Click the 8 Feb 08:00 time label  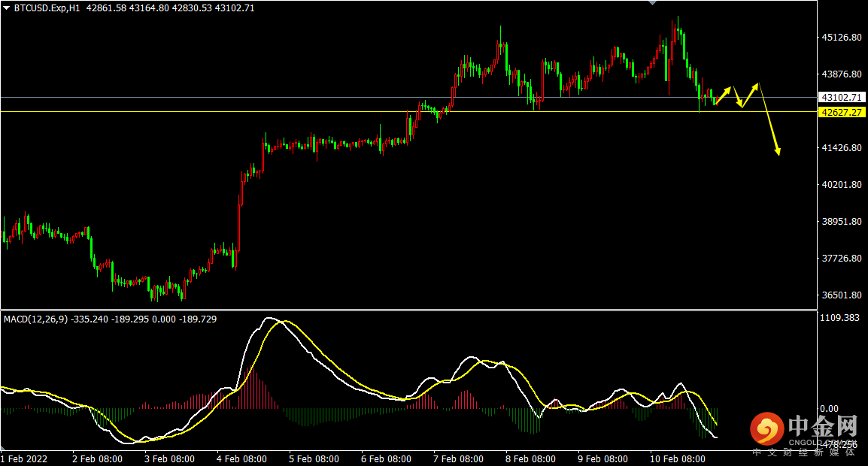tap(530, 459)
